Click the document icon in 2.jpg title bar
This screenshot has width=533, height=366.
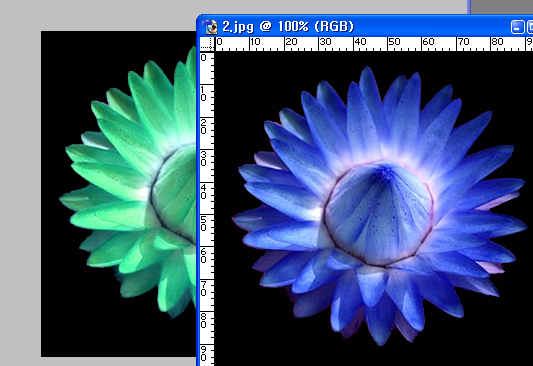[210, 27]
